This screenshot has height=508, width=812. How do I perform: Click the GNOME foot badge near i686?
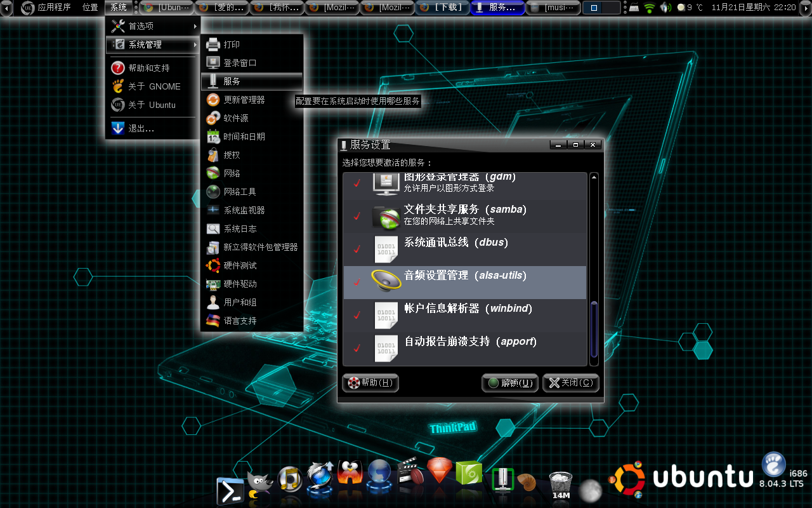pos(773,464)
